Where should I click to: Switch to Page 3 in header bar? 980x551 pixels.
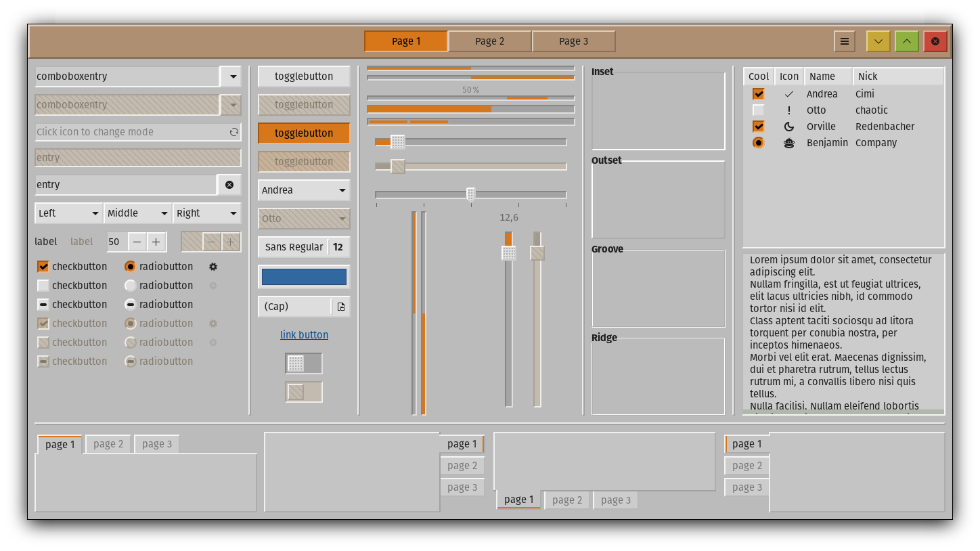[x=573, y=41]
